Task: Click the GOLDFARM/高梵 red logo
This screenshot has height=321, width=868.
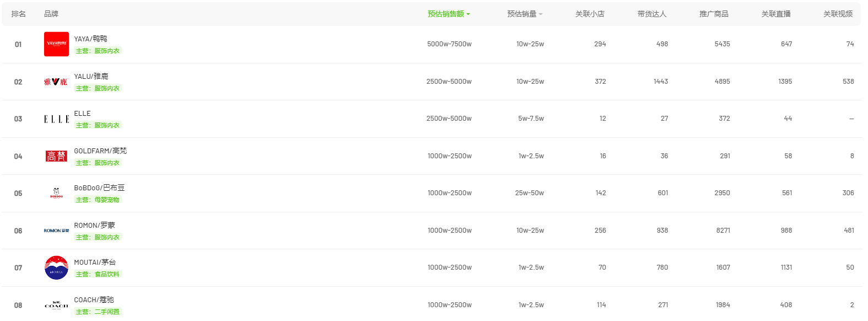Action: click(x=56, y=156)
